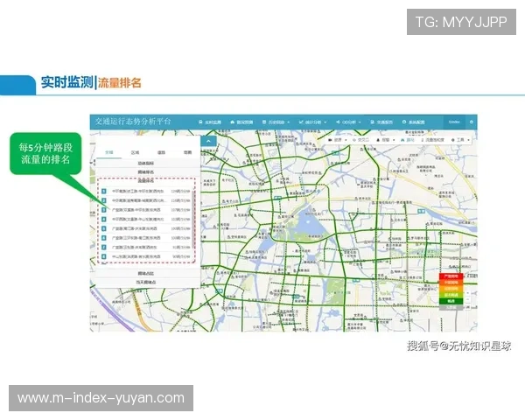Click the orange legend swatch
The image size is (525, 420).
pyautogui.click(x=451, y=289)
